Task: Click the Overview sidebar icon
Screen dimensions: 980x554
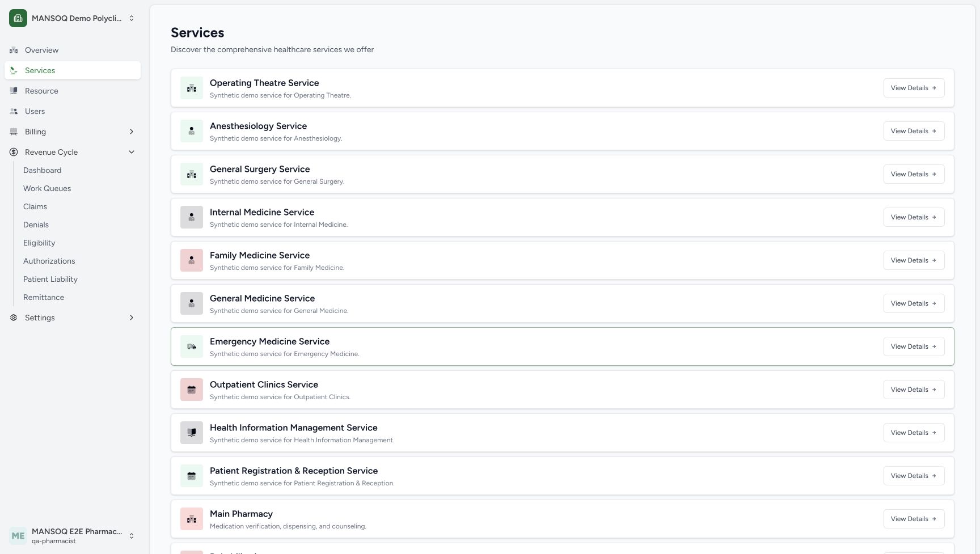Action: [x=14, y=50]
